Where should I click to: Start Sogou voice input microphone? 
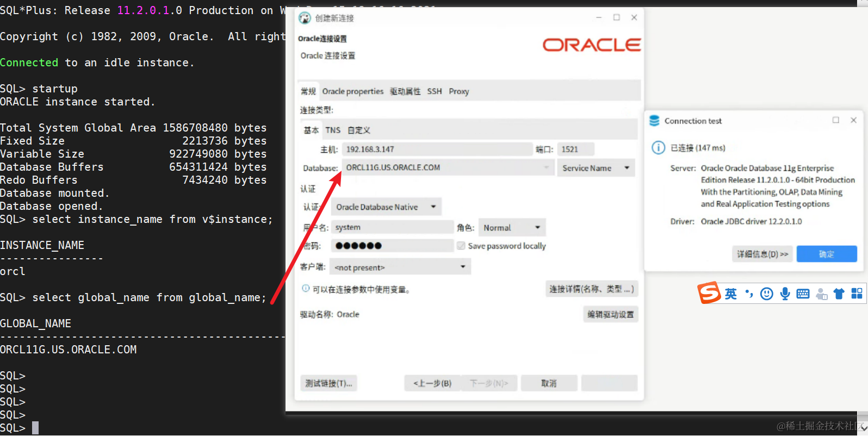coord(785,294)
